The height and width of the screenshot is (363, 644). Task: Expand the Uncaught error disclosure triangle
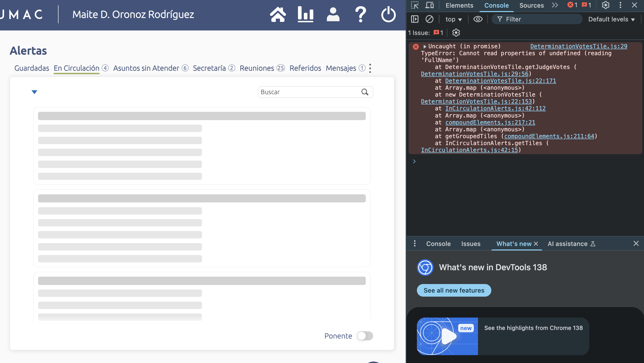pos(424,46)
